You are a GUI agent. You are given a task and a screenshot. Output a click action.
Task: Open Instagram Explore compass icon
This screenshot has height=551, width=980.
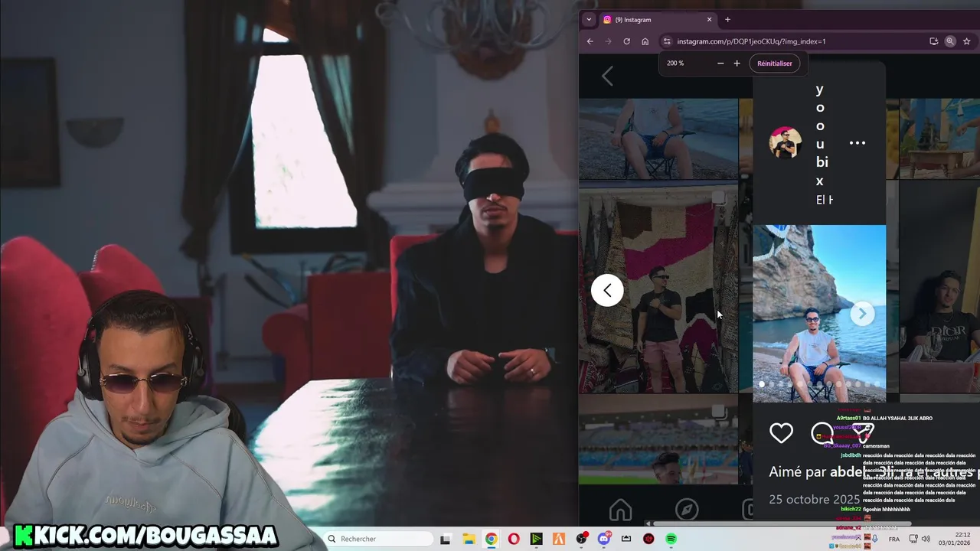pyautogui.click(x=687, y=510)
